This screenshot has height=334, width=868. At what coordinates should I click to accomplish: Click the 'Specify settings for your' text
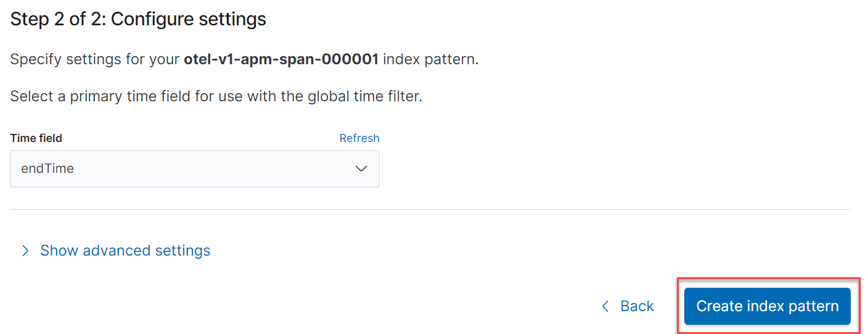95,60
